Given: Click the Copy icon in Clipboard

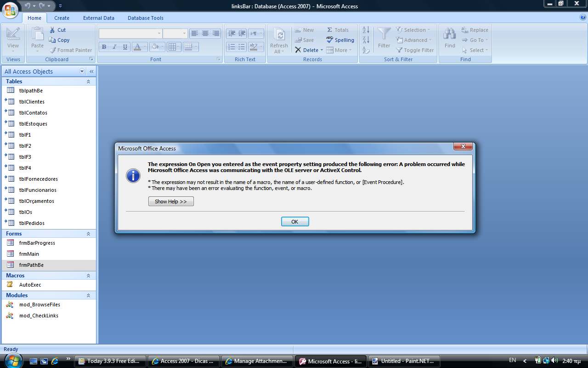Looking at the screenshot, I should click(x=52, y=40).
